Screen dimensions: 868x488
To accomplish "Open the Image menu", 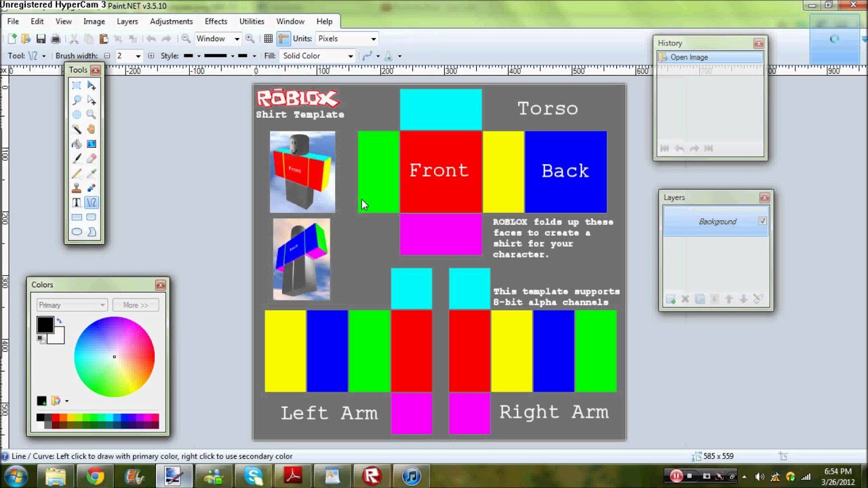I will click(x=94, y=21).
